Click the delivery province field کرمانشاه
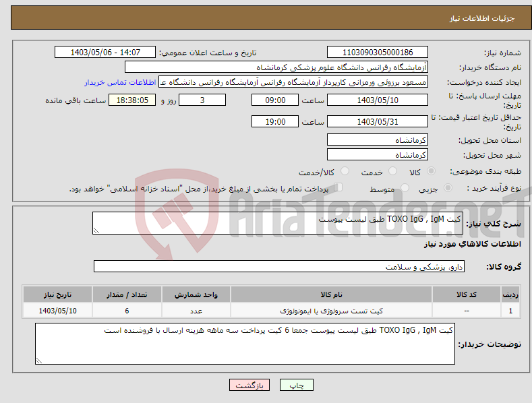Screen dimensions: 532x403 (x=378, y=139)
